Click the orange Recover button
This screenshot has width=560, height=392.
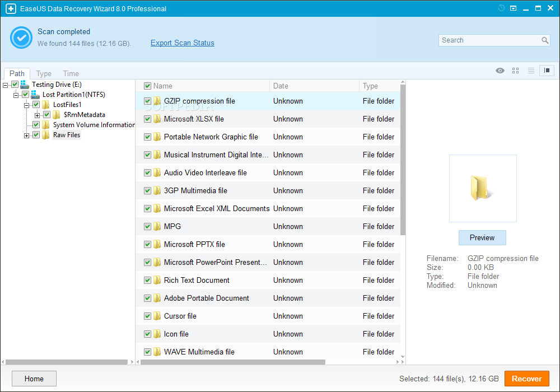tap(527, 379)
